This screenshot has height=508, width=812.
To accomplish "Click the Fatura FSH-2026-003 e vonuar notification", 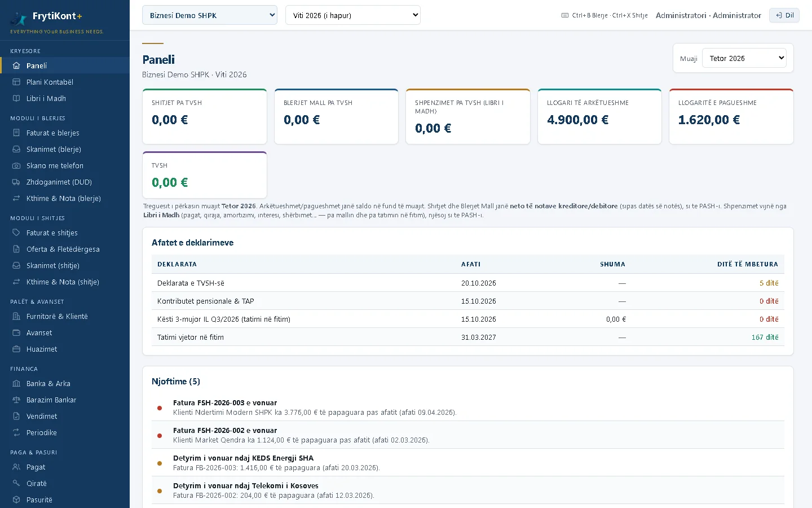I will pos(468,408).
